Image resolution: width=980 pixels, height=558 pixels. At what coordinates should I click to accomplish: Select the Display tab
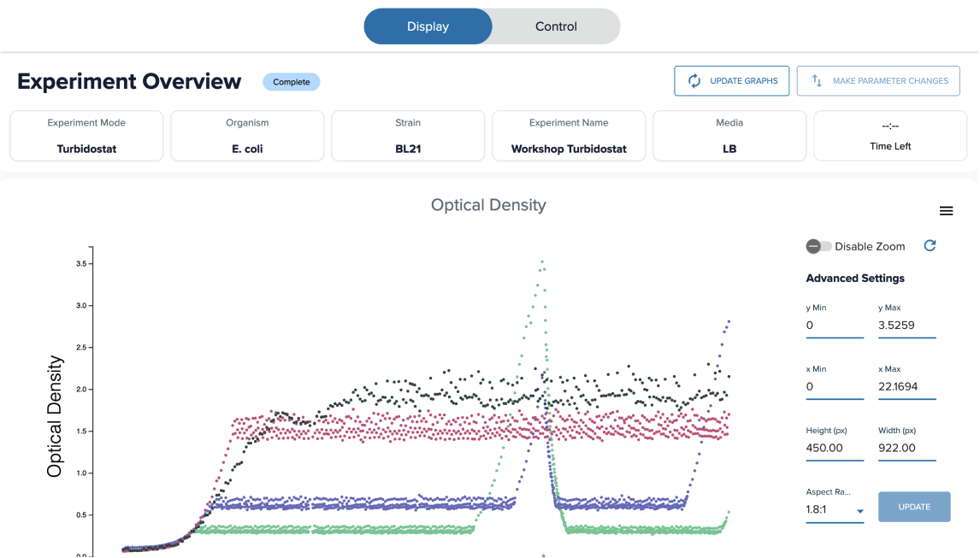click(x=428, y=26)
